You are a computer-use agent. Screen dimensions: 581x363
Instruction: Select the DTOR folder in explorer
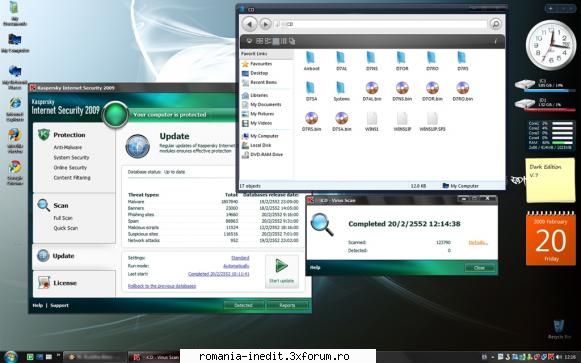(402, 61)
